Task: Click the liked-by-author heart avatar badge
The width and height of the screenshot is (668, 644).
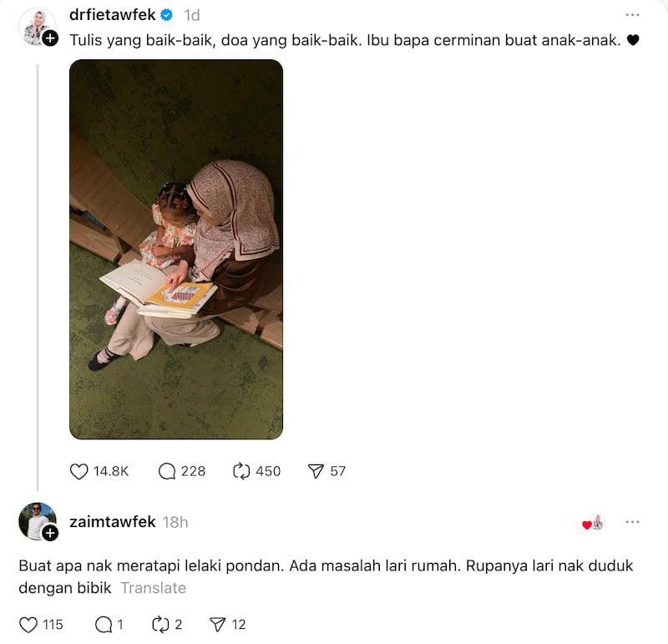Action: (594, 523)
